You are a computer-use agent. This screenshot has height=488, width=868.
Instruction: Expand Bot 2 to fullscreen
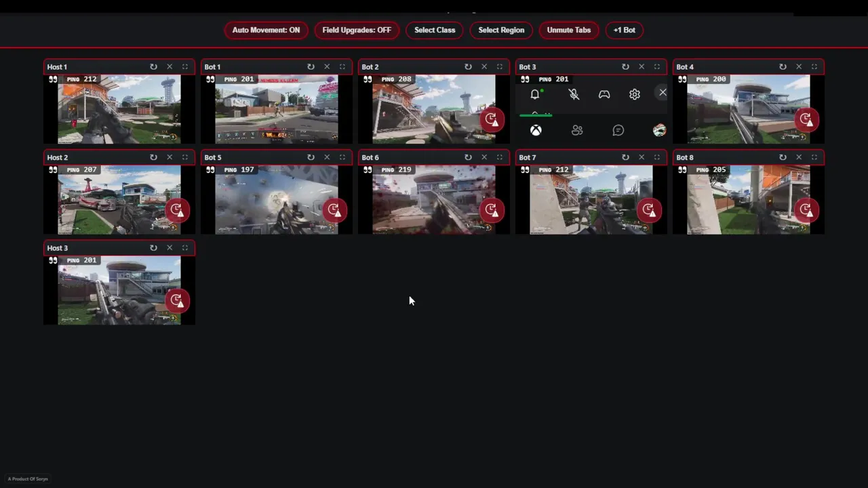(x=499, y=66)
